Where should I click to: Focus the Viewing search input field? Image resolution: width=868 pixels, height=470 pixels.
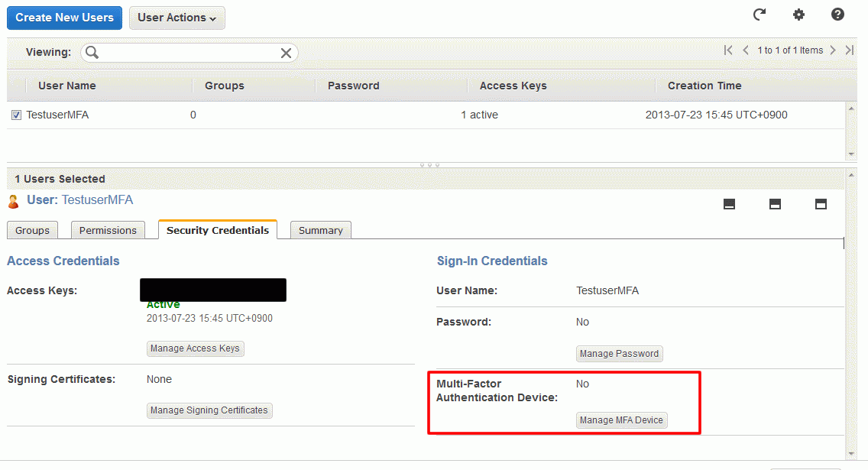tap(189, 53)
